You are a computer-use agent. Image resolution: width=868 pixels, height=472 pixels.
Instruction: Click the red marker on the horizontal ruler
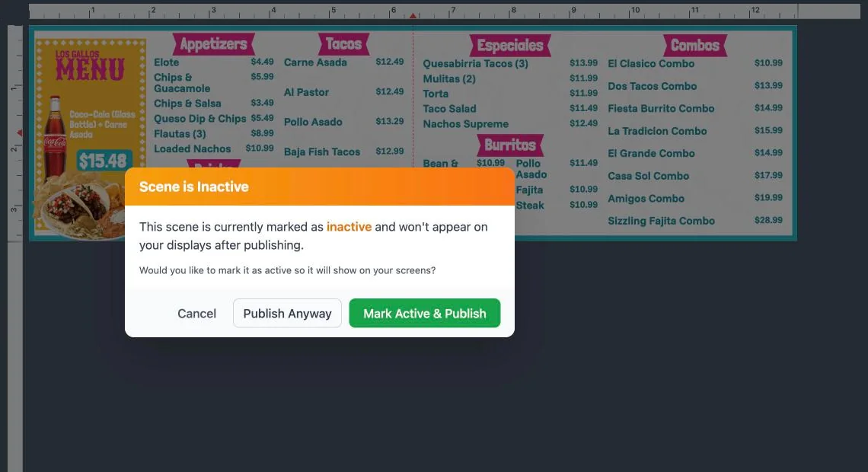coord(413,15)
